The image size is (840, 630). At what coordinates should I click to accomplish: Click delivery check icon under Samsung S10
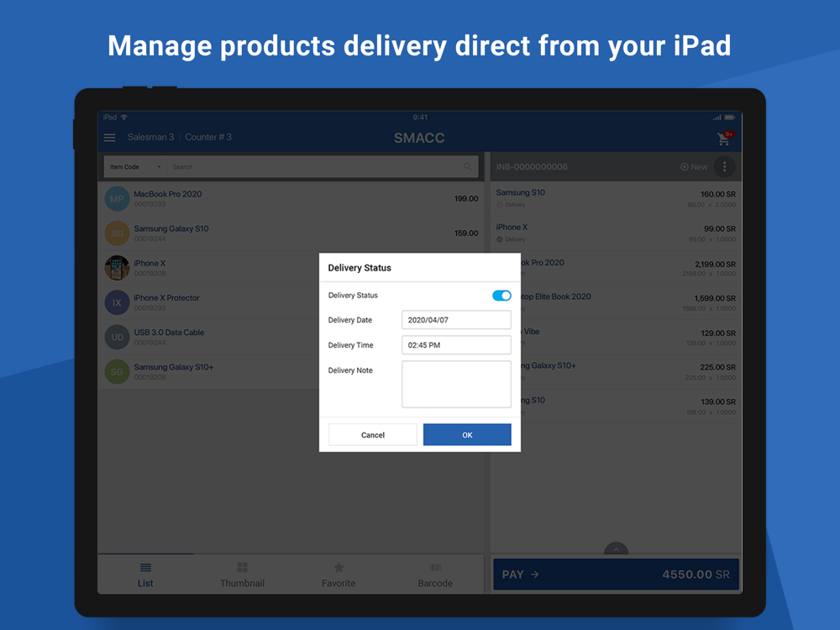tap(499, 205)
